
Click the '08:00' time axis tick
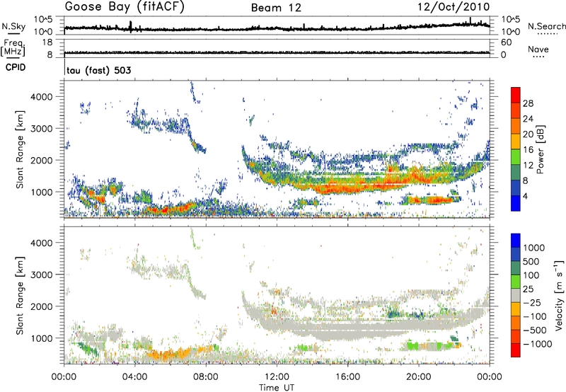[206, 377]
